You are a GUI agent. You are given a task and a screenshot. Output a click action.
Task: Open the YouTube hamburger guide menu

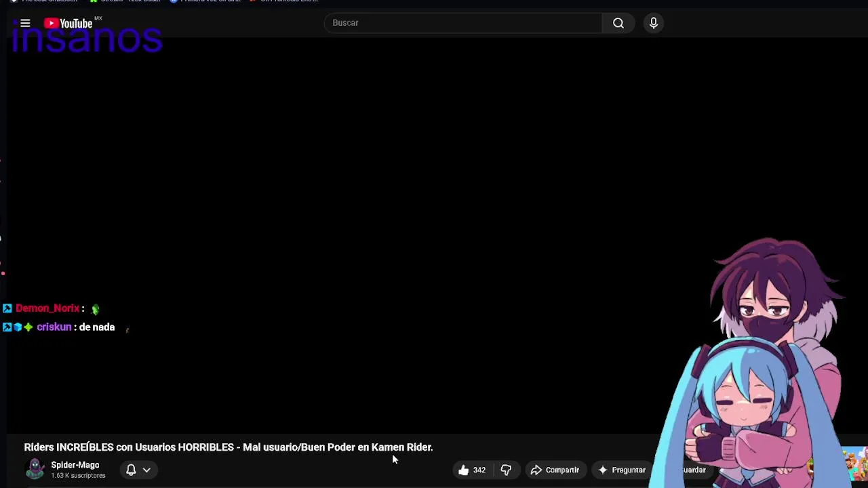point(25,23)
